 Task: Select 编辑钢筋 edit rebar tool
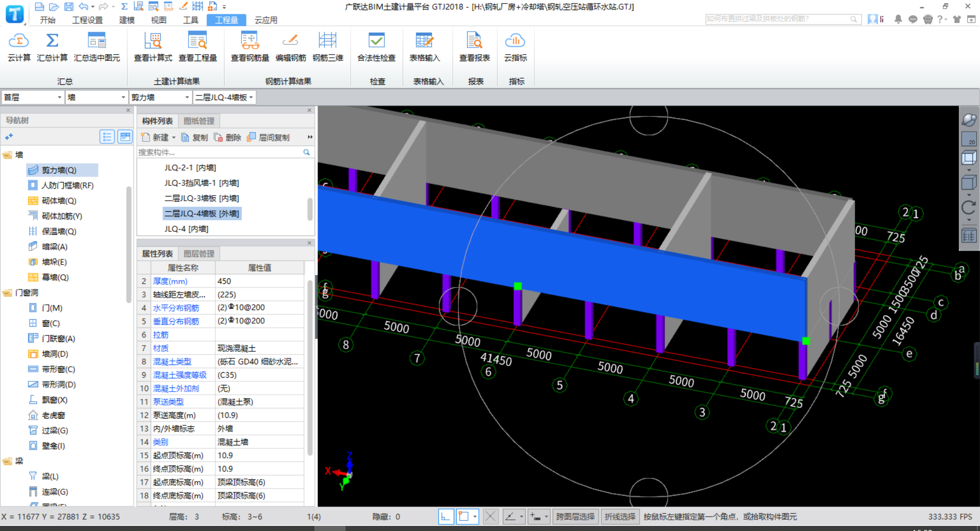click(x=290, y=47)
